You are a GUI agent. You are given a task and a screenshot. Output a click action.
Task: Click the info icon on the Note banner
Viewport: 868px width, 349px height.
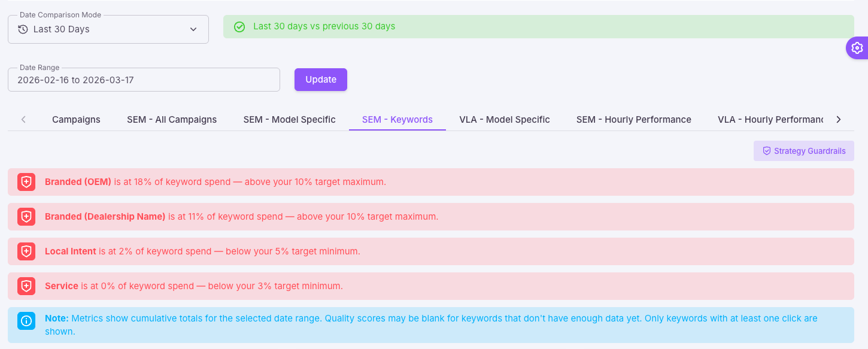click(x=26, y=321)
